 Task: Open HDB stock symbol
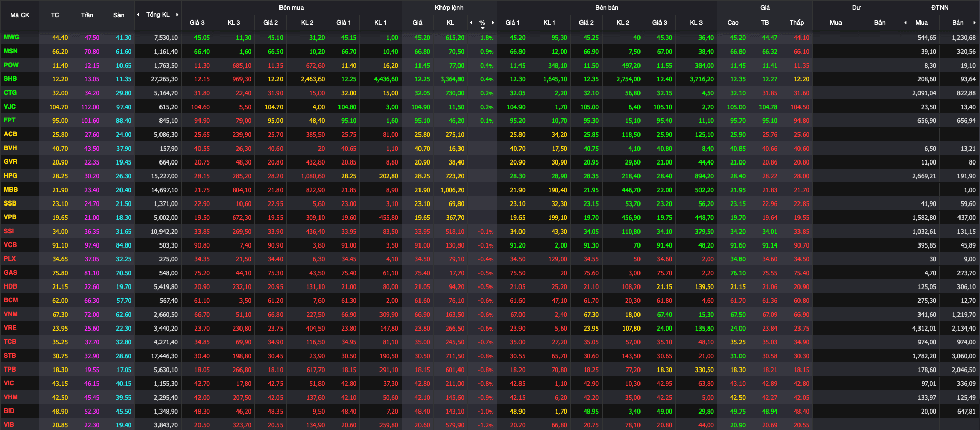tap(10, 286)
